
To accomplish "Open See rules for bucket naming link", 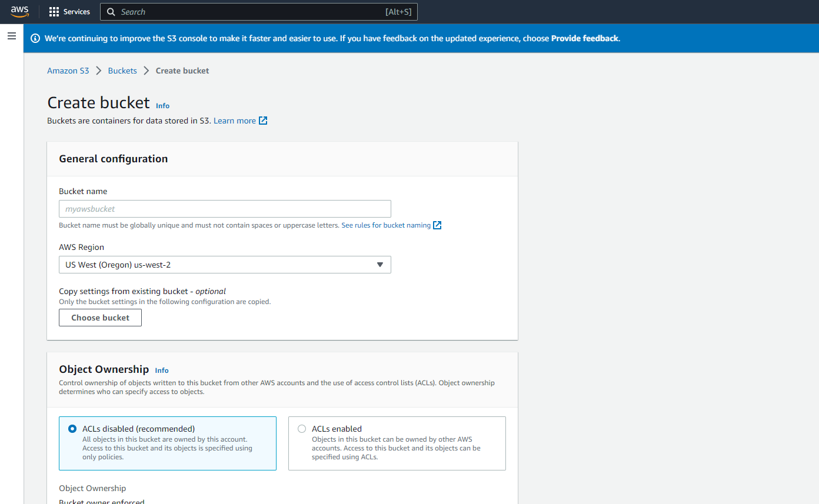I will coord(386,225).
